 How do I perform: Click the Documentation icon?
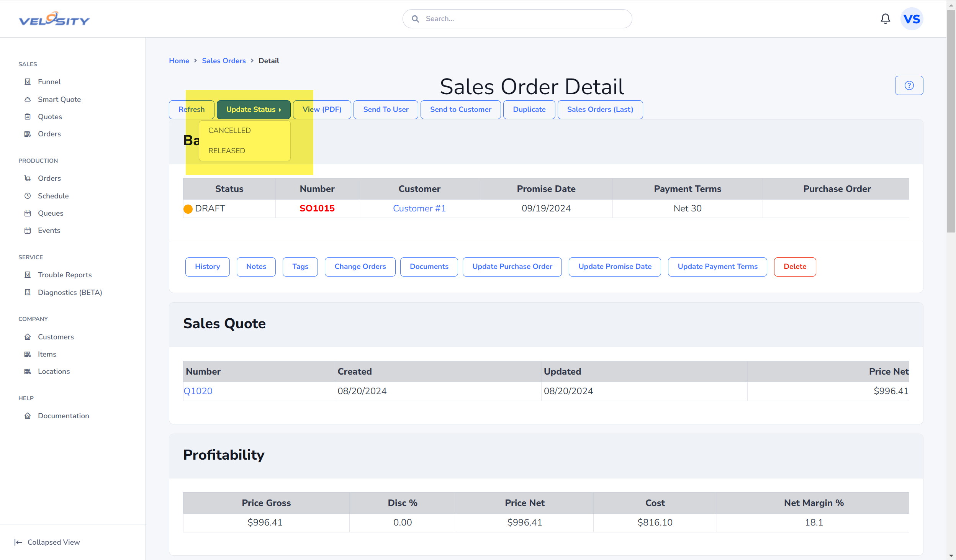pyautogui.click(x=28, y=416)
